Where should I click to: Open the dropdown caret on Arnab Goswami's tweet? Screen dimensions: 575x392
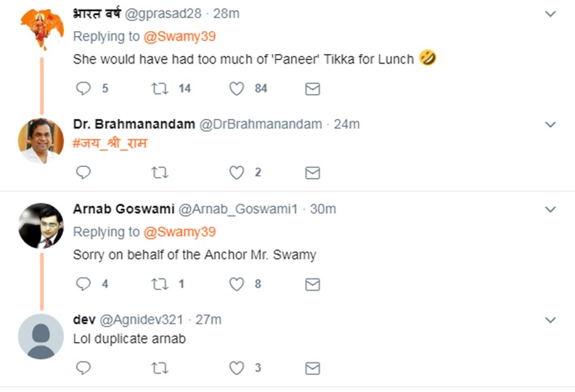(x=551, y=210)
